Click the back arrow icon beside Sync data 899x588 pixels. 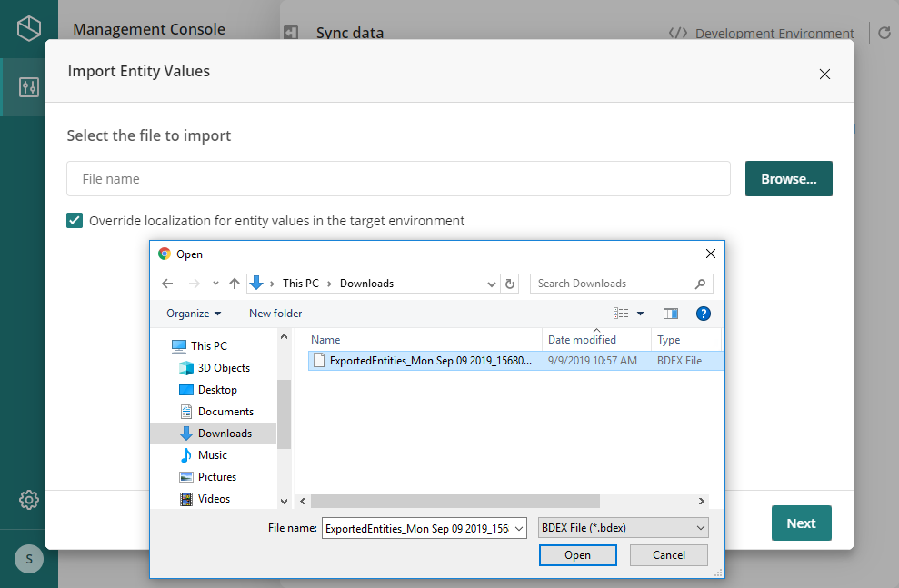pos(290,32)
